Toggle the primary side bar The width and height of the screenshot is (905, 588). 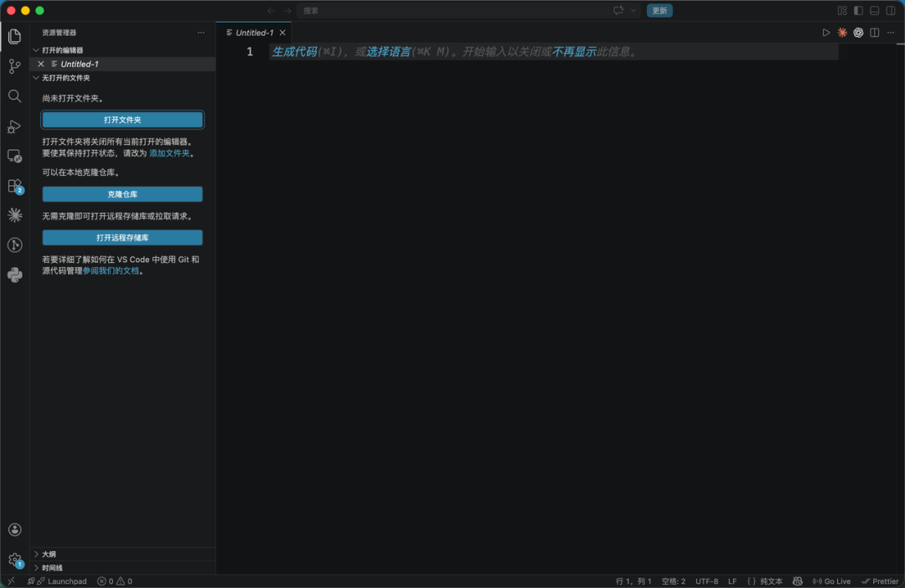pyautogui.click(x=858, y=10)
